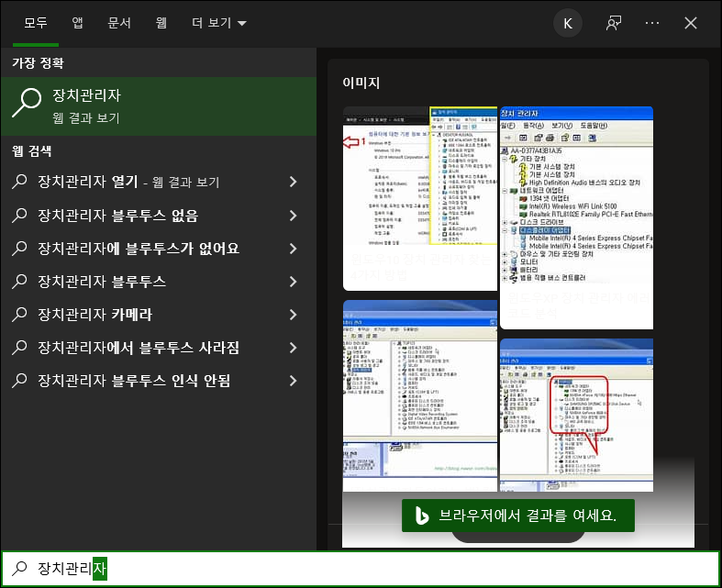
Task: Open Windows XP 장치 관리자 image thumbnail
Action: pyautogui.click(x=576, y=217)
